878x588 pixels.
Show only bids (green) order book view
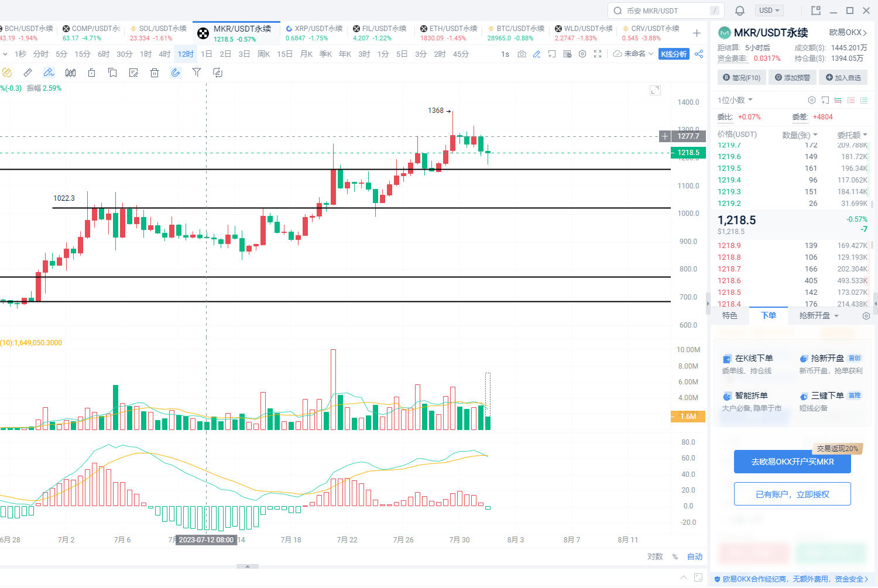[x=864, y=100]
